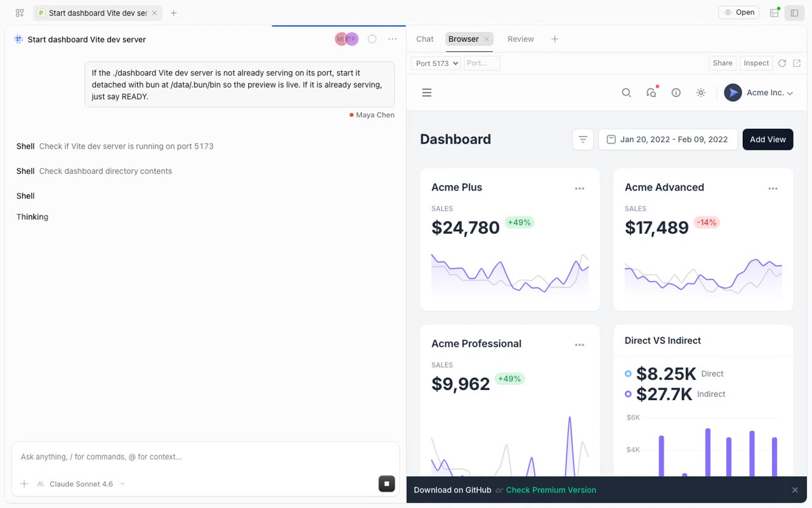
Task: Open the filter icon beside date range
Action: 583,140
